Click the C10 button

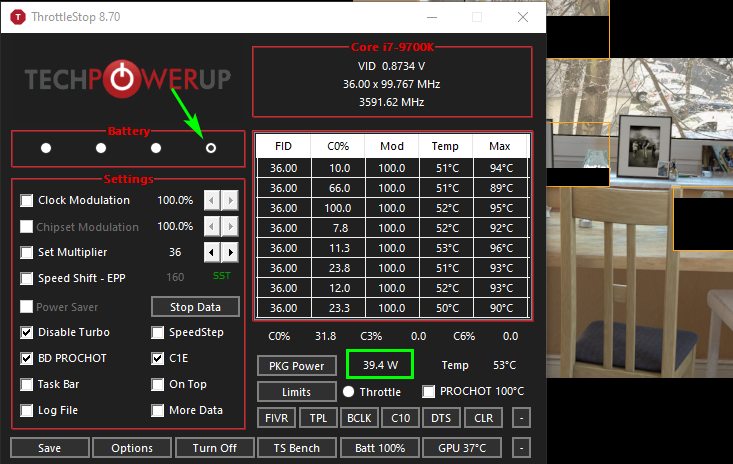400,418
